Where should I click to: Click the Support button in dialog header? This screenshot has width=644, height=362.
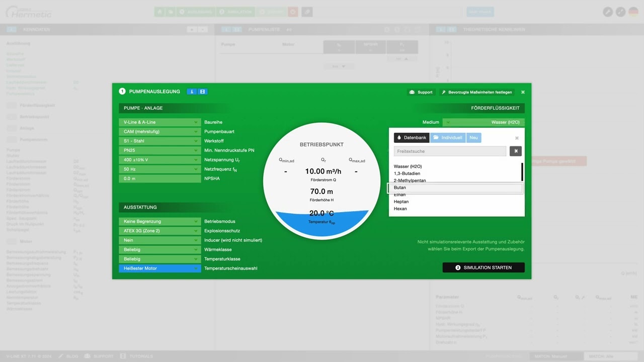tap(421, 92)
